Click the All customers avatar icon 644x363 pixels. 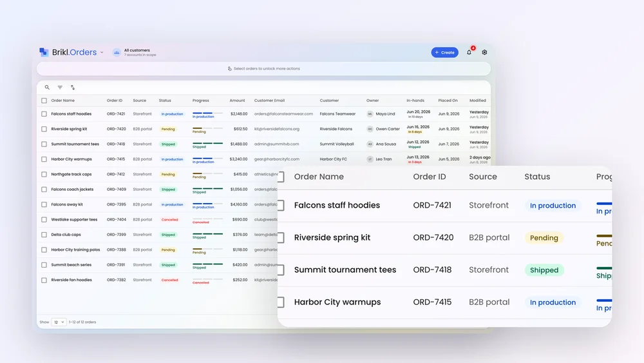117,52
